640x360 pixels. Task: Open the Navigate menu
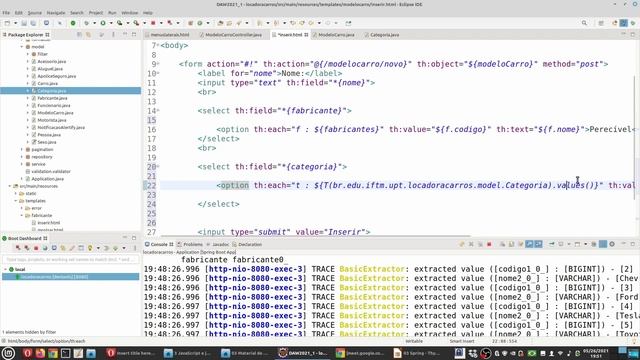[56, 13]
